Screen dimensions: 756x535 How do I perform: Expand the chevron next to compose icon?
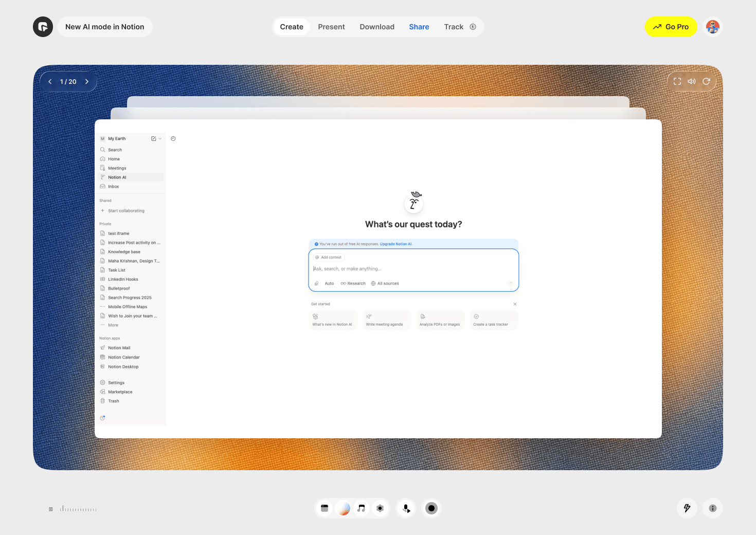(160, 139)
